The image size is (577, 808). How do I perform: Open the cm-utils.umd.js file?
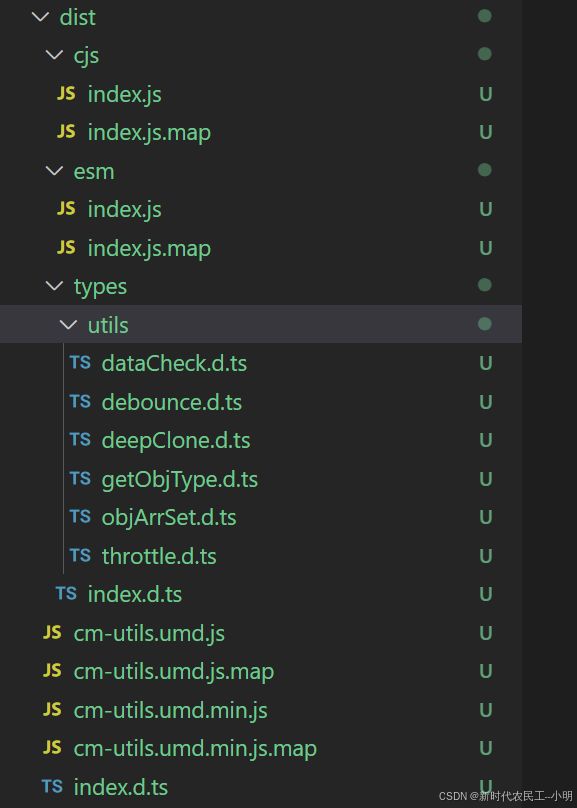click(x=149, y=633)
